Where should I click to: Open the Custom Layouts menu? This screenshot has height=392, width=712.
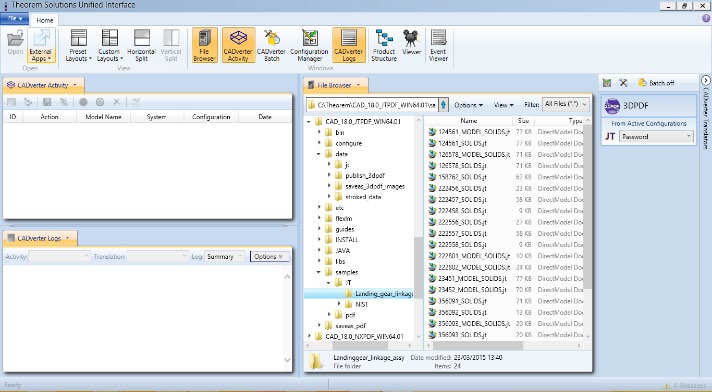pyautogui.click(x=109, y=45)
